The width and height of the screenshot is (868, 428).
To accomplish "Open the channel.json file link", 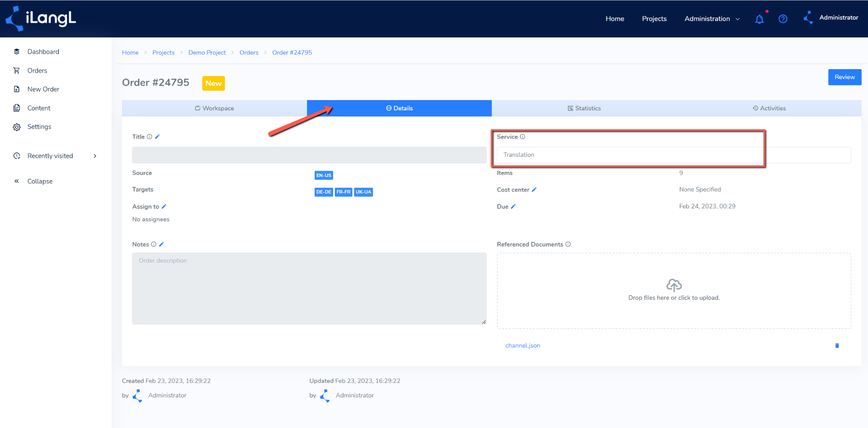I will (x=523, y=345).
